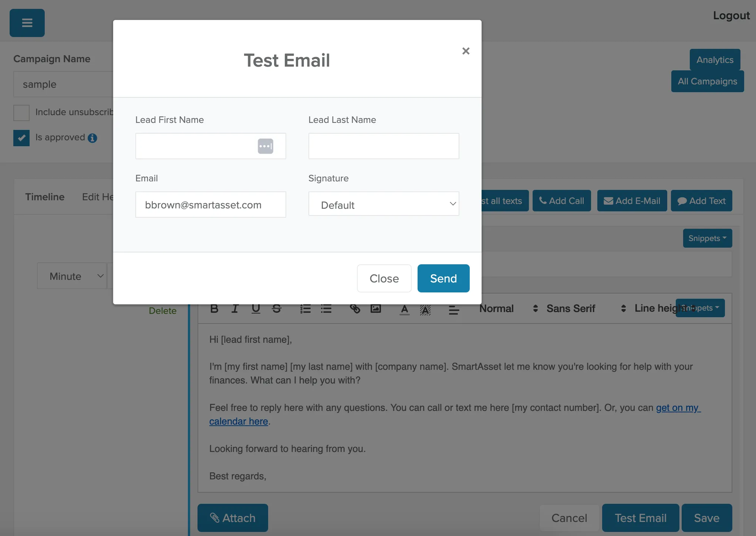The height and width of the screenshot is (536, 756).
Task: Click the Add E-Mail button
Action: point(632,201)
